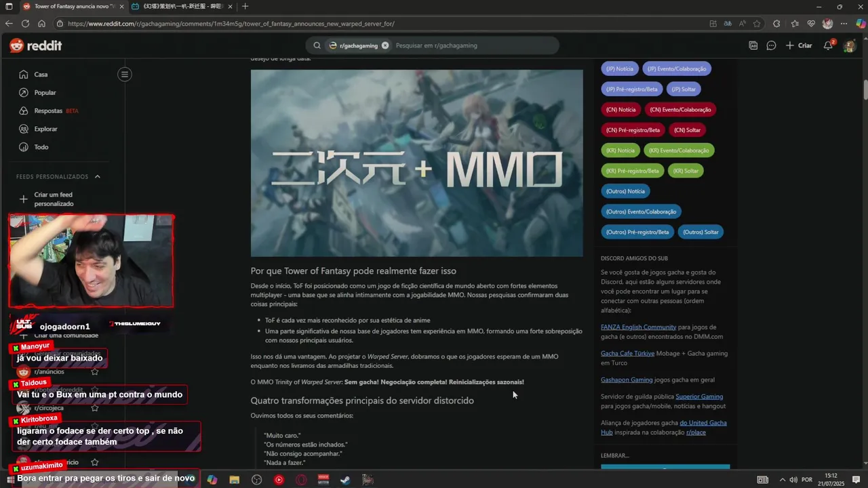The height and width of the screenshot is (488, 868).
Task: Select the (KR) Soltar flair
Action: click(686, 170)
